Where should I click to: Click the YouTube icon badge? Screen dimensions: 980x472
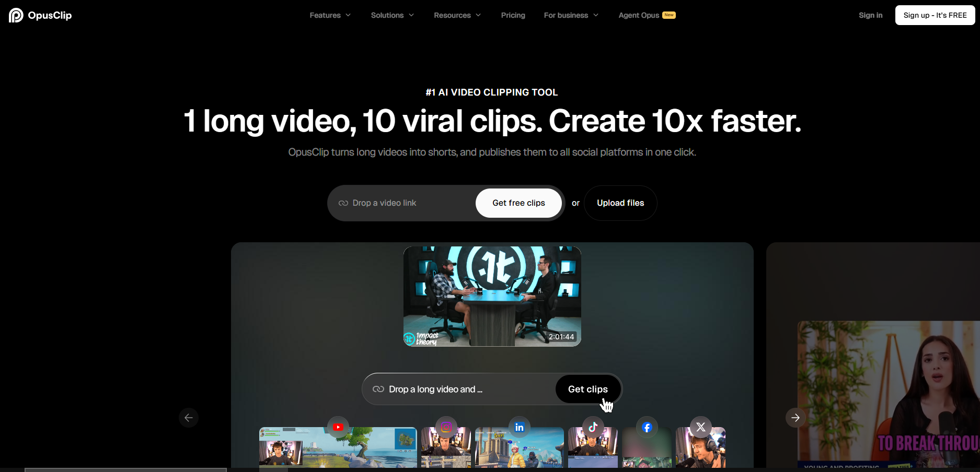[338, 427]
